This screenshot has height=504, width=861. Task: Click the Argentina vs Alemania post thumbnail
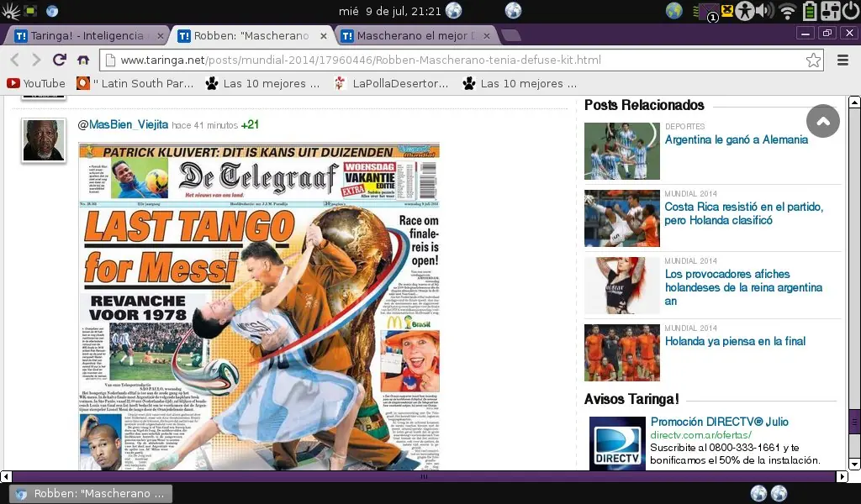pyautogui.click(x=622, y=151)
